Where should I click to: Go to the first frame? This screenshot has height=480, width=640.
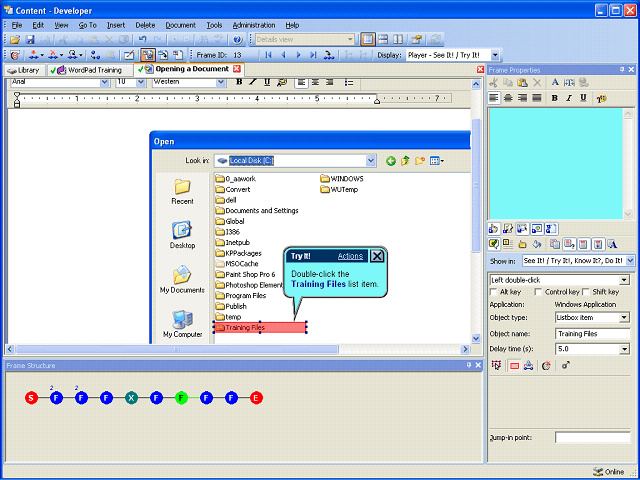tap(268, 55)
